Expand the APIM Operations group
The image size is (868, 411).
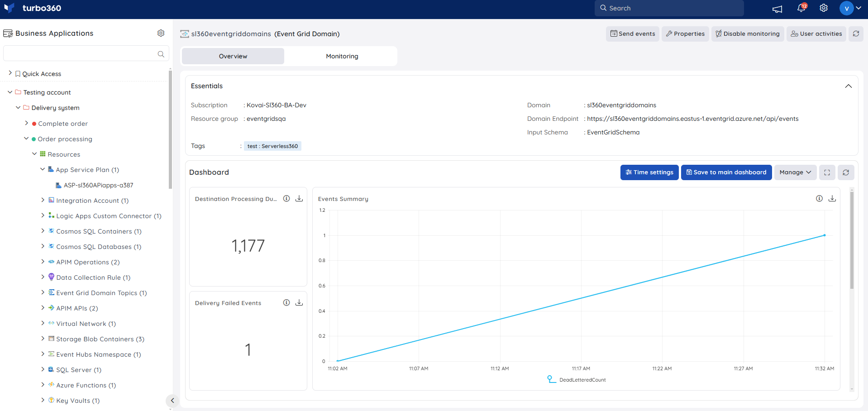point(43,262)
